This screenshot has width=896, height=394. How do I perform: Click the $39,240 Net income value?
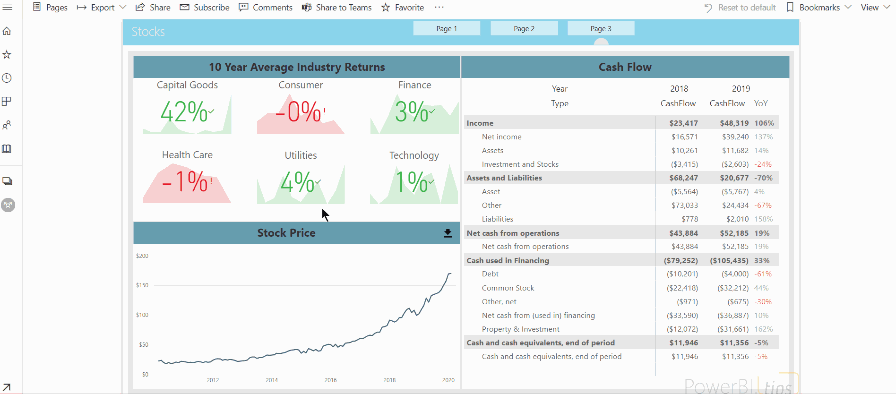point(735,137)
